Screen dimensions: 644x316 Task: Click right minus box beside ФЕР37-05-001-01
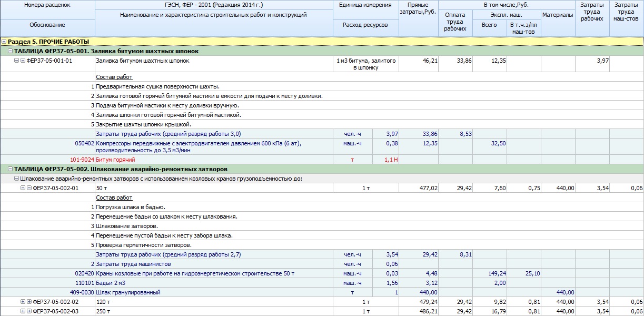pos(23,61)
